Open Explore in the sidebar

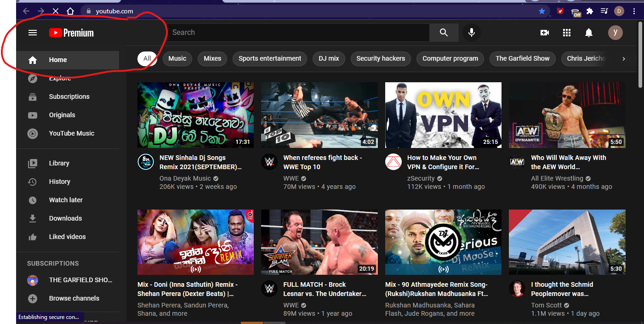coord(68,78)
